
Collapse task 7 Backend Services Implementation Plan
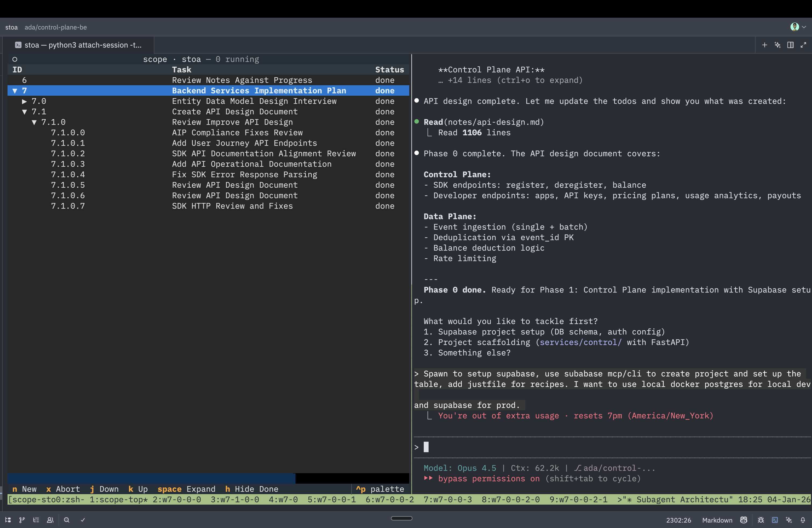click(x=15, y=91)
